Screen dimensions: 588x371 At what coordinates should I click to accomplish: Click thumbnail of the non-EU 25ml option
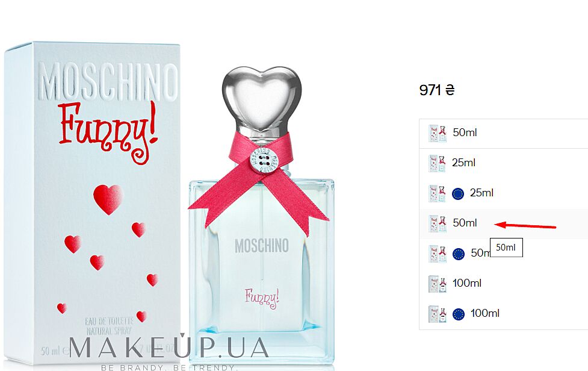tap(437, 163)
